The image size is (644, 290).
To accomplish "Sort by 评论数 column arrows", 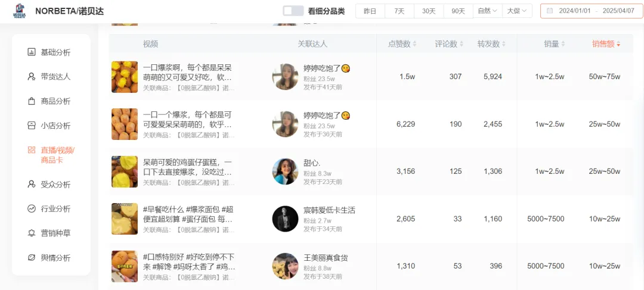I will pyautogui.click(x=461, y=44).
